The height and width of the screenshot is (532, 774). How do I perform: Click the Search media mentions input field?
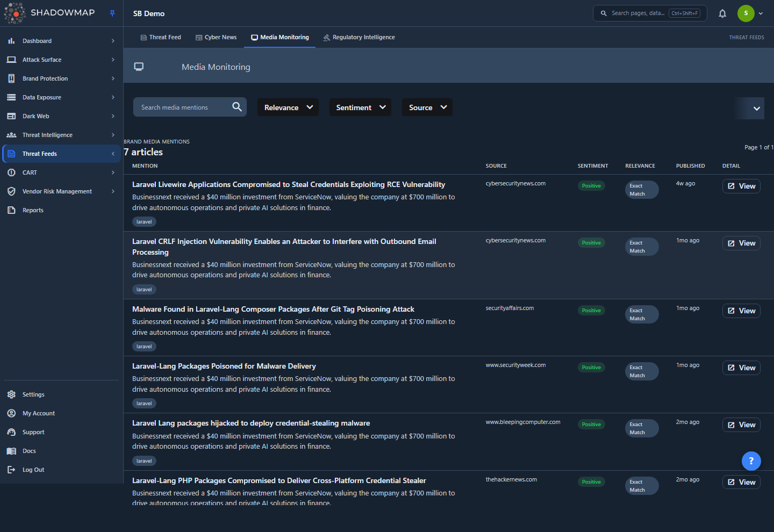(x=183, y=107)
